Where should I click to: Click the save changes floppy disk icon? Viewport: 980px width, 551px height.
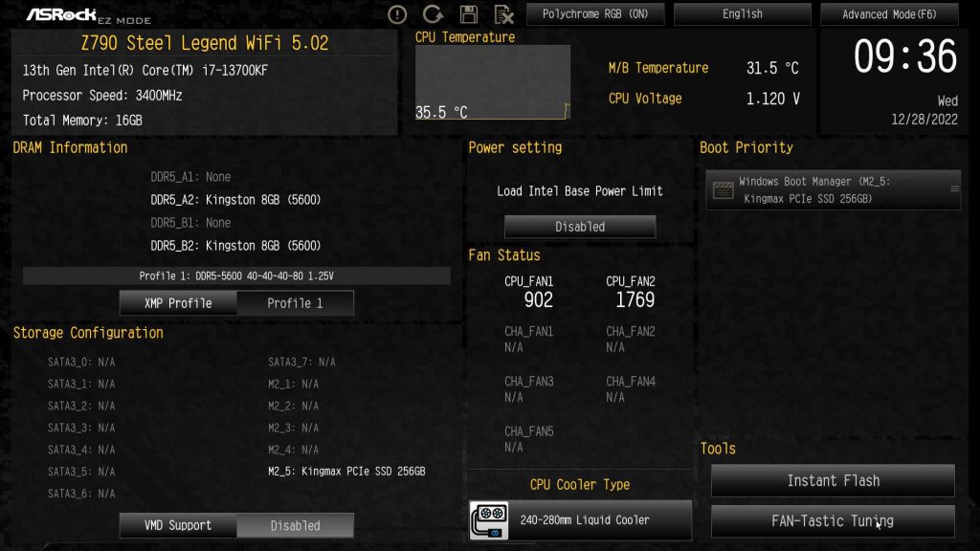(468, 14)
